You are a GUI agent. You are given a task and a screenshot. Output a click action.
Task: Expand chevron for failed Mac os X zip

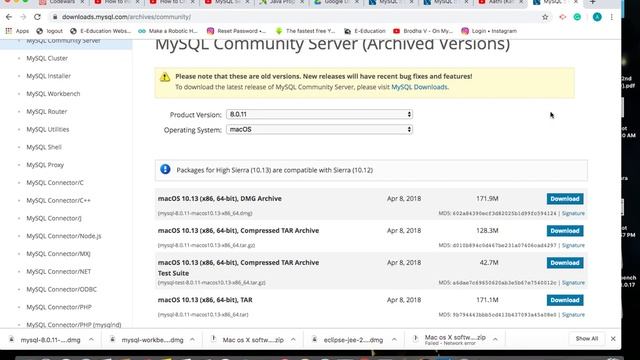495,340
